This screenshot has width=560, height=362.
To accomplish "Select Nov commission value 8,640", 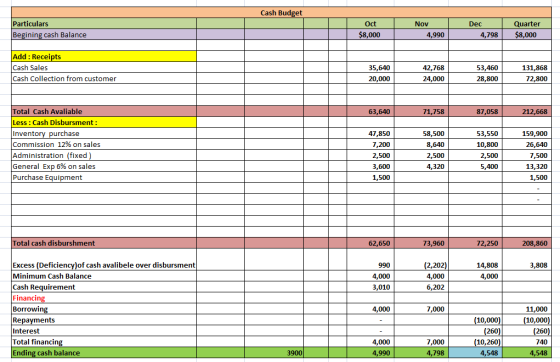I will pyautogui.click(x=421, y=145).
